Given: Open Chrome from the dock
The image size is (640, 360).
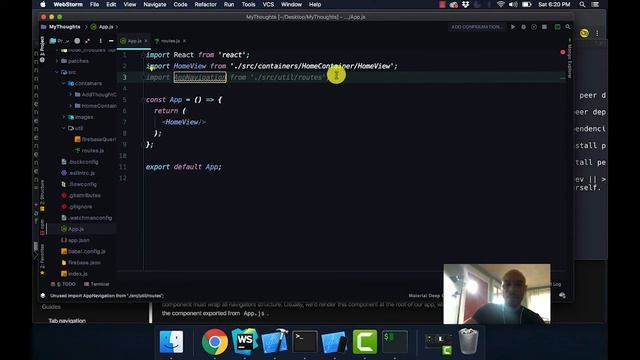Looking at the screenshot, I should [x=214, y=342].
